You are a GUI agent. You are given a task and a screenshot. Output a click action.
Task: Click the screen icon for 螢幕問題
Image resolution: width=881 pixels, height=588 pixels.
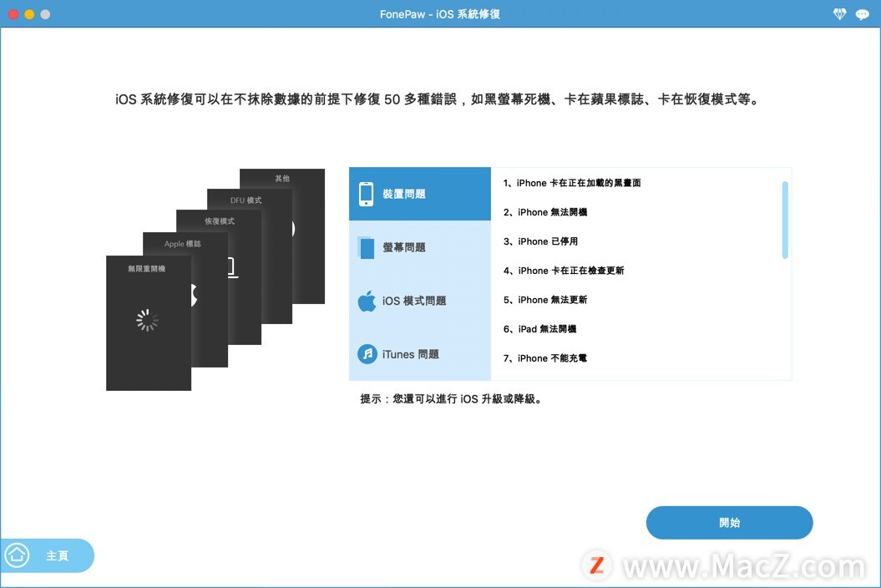point(366,247)
